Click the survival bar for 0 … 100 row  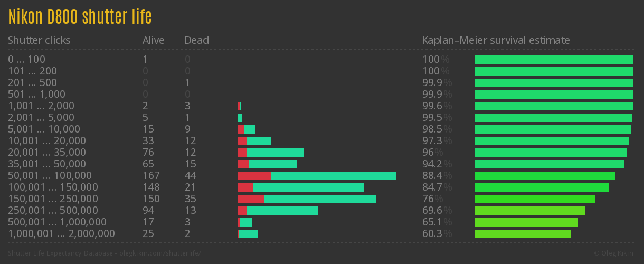(554, 60)
